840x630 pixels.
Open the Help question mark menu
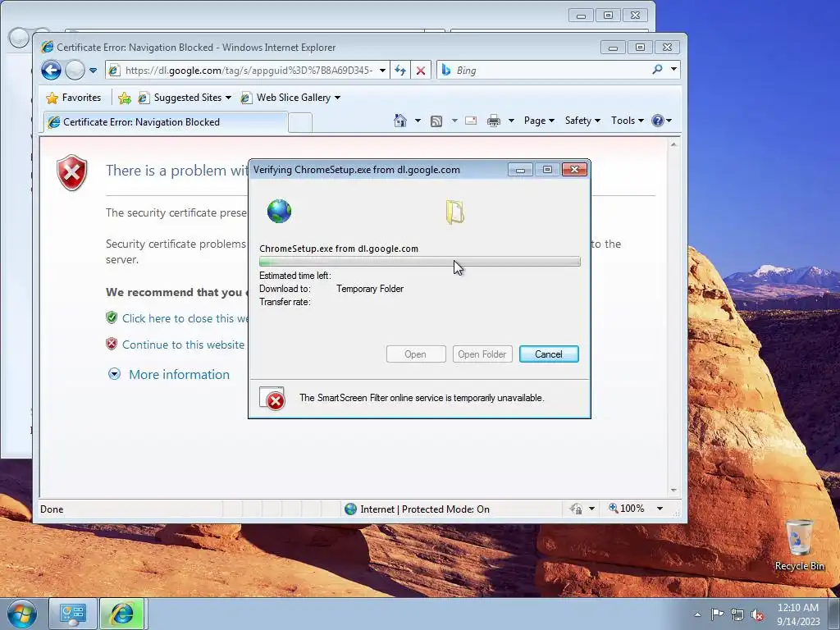(662, 121)
